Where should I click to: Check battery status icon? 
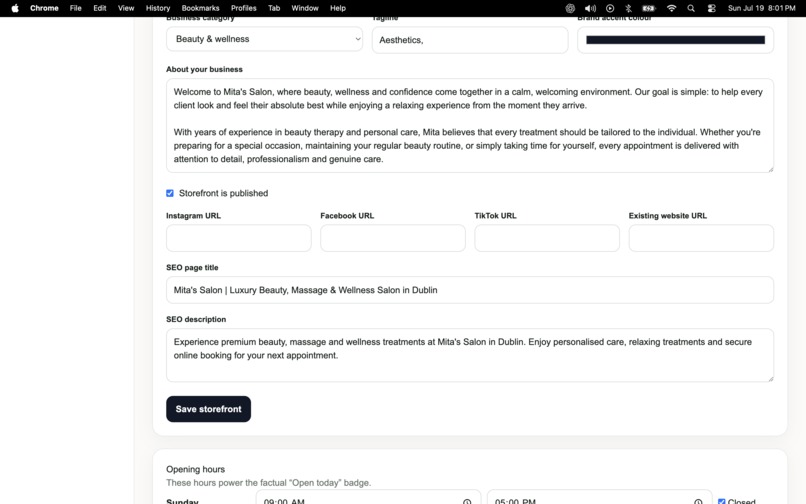tap(649, 8)
